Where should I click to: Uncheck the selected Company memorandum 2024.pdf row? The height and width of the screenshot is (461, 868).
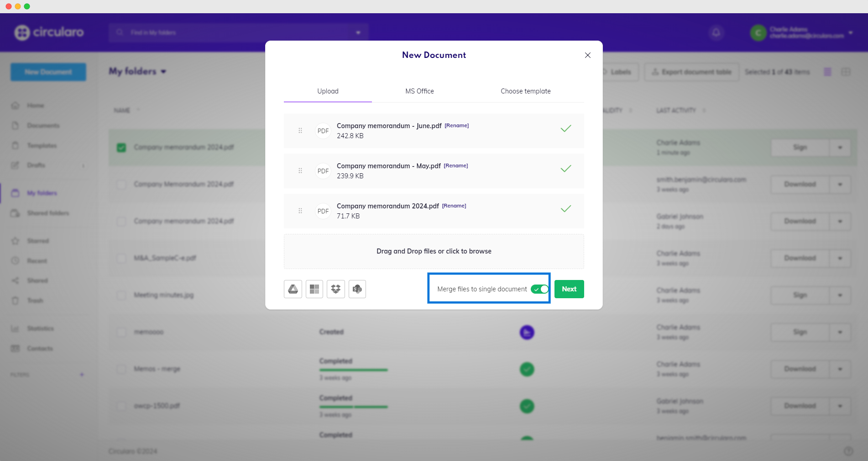click(x=121, y=148)
